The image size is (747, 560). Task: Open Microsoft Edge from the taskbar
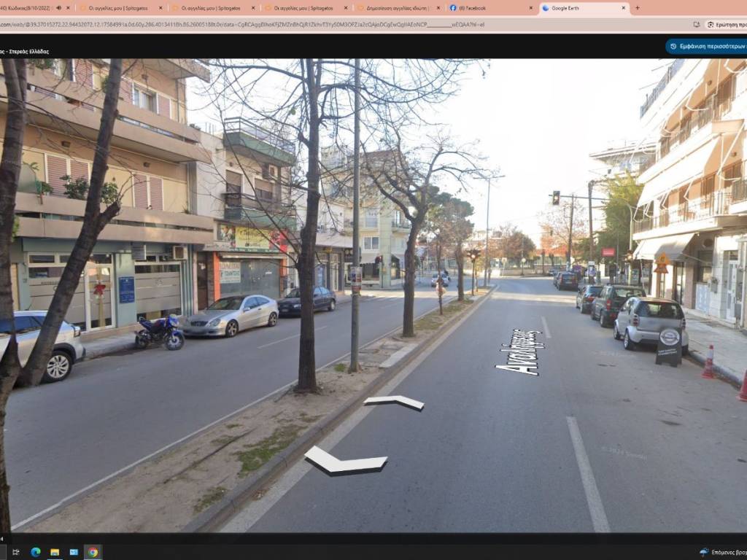click(36, 552)
